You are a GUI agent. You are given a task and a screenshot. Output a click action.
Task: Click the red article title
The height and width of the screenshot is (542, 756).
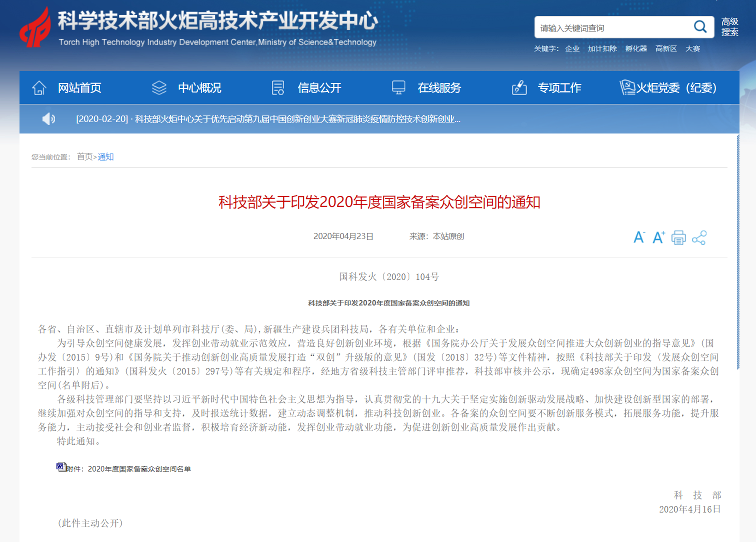(x=379, y=202)
